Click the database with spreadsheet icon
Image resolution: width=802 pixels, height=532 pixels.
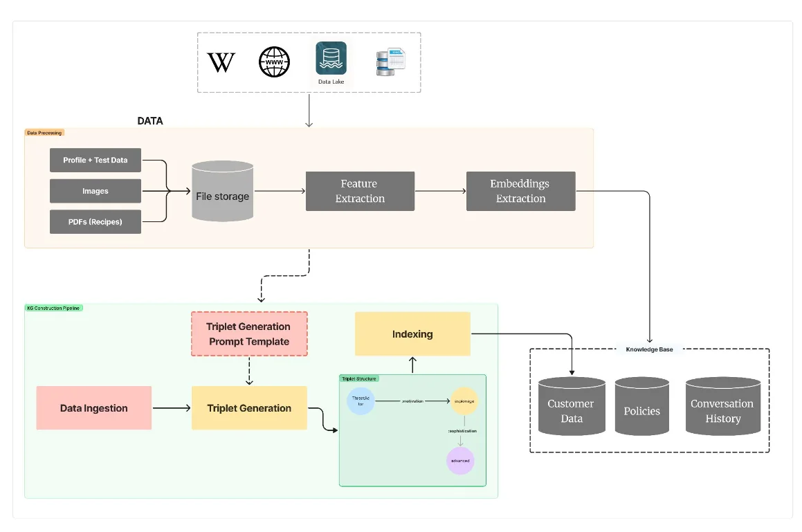click(x=391, y=62)
